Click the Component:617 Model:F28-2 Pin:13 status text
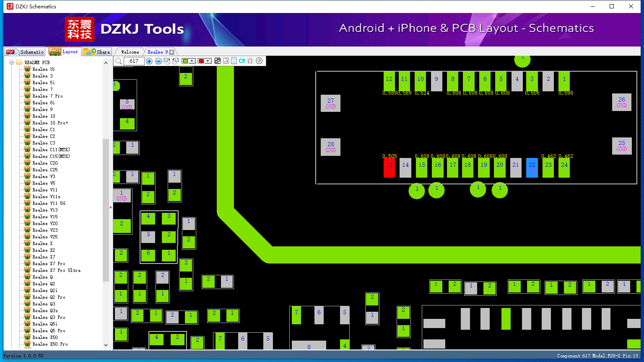The height and width of the screenshot is (362, 644). [597, 356]
